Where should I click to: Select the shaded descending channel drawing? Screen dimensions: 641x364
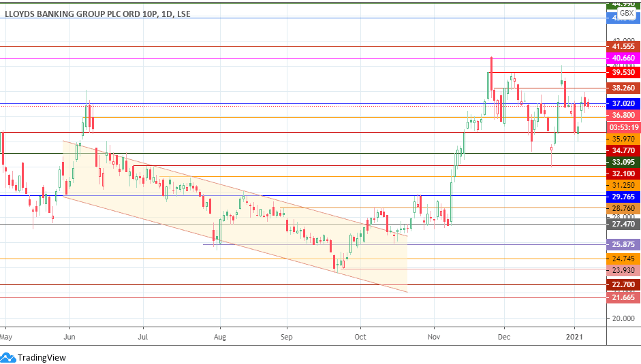[x=235, y=216]
